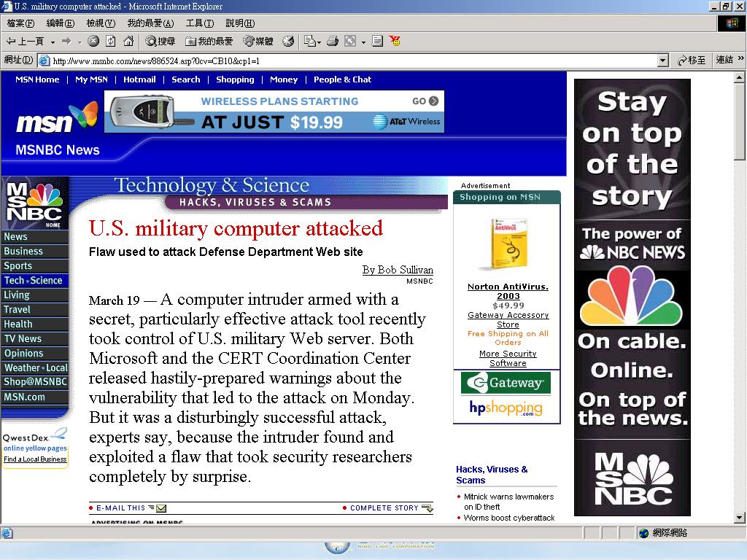Click the Find a Local Business link

35,459
